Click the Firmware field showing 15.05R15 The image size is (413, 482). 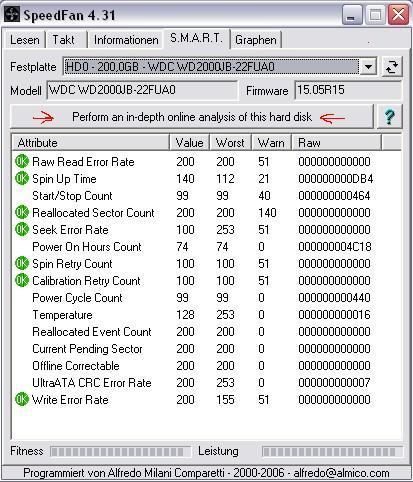pyautogui.click(x=348, y=90)
